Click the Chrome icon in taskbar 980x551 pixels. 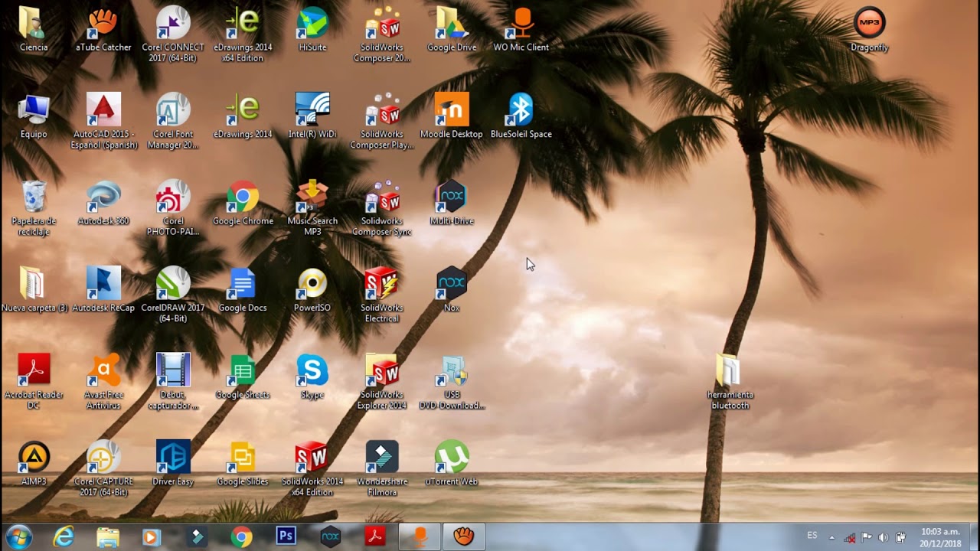(x=241, y=537)
